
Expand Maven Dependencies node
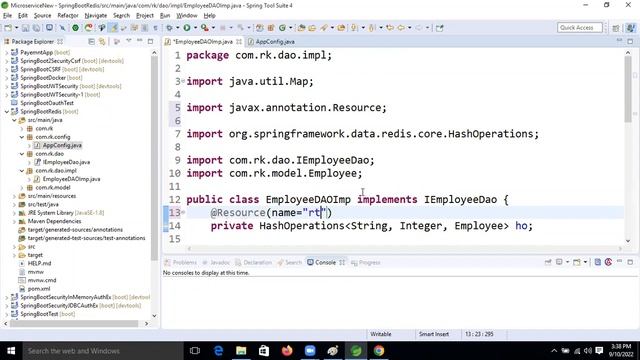[14, 221]
